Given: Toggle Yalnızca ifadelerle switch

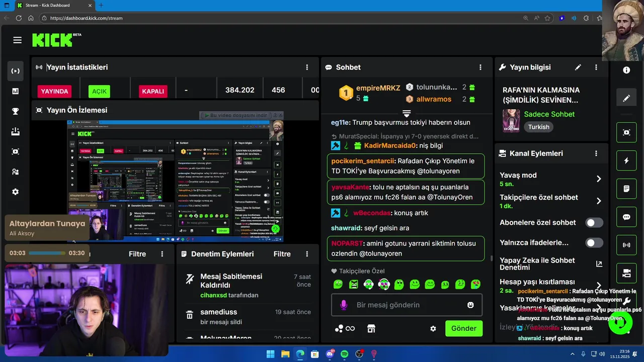Looking at the screenshot, I should pos(594,243).
